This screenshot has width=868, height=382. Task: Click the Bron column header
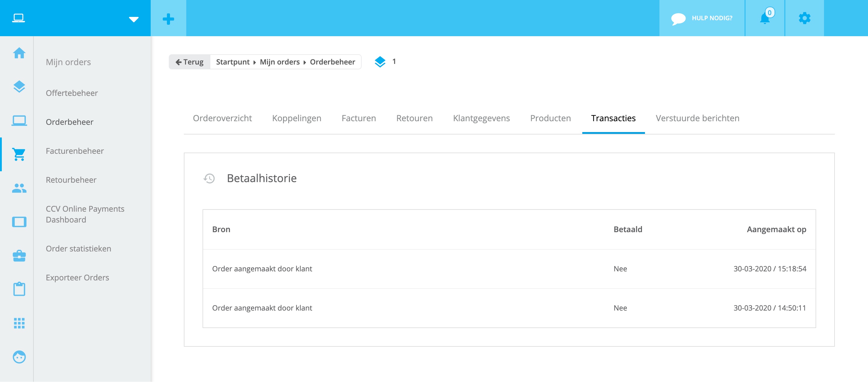click(221, 230)
